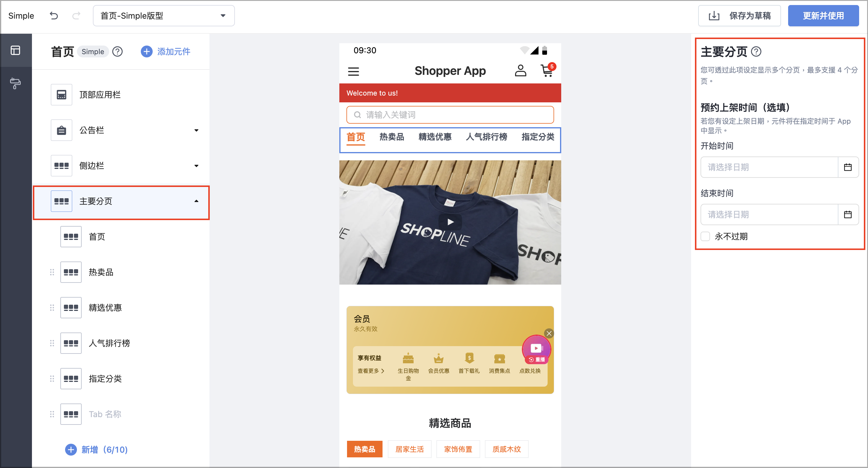The height and width of the screenshot is (468, 868).
Task: Click the user profile icon in preview
Action: [x=520, y=71]
